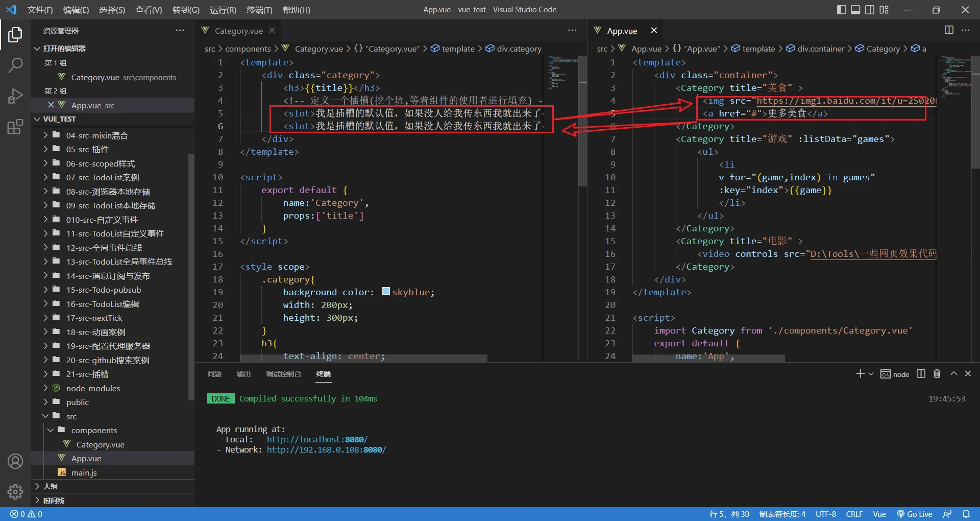The width and height of the screenshot is (980, 521).
Task: Split the editor right
Action: [x=949, y=30]
